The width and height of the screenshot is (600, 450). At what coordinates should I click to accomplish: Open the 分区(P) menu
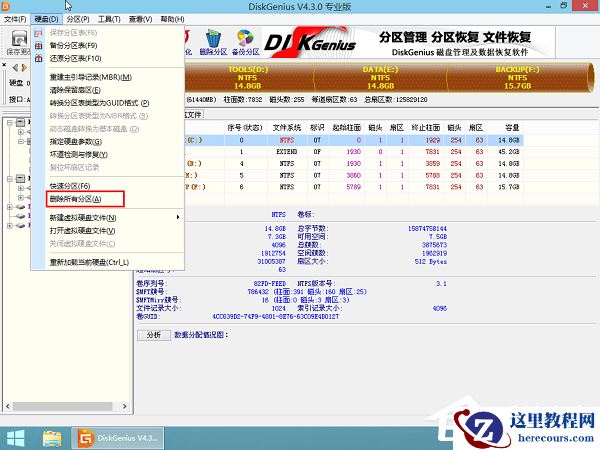[x=78, y=19]
